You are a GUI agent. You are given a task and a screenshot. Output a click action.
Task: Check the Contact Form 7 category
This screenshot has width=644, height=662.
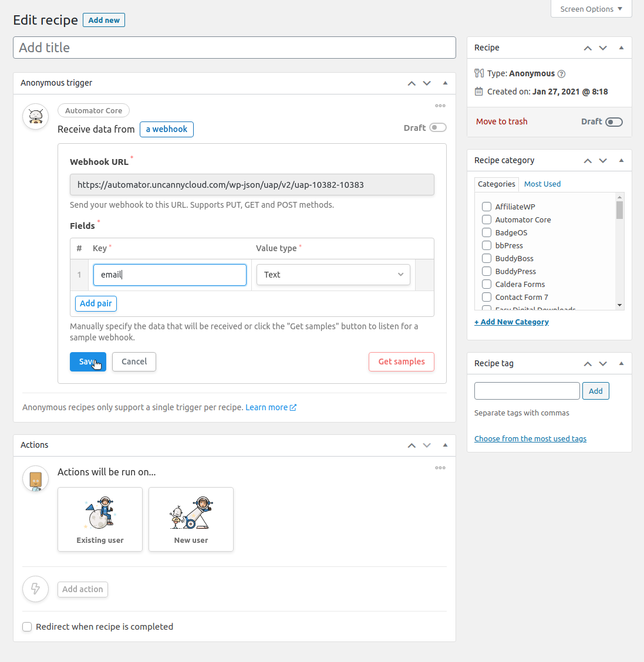coord(487,297)
